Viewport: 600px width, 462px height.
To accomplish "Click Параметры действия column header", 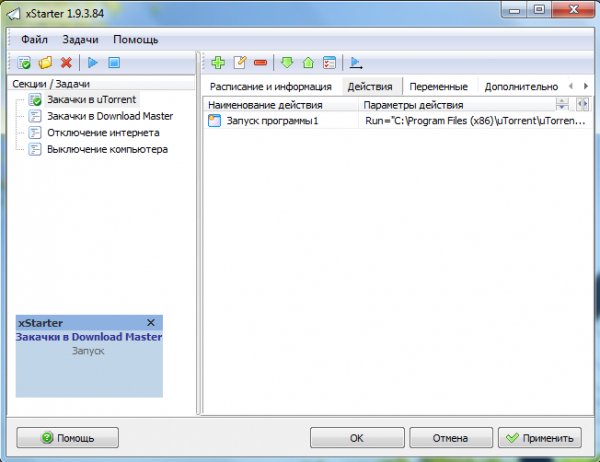I will (x=457, y=105).
